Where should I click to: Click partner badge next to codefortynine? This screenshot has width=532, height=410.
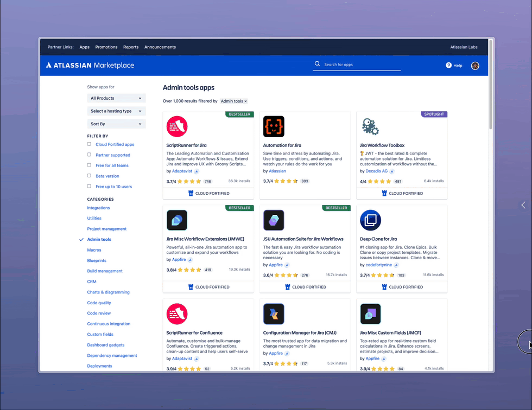click(x=396, y=265)
